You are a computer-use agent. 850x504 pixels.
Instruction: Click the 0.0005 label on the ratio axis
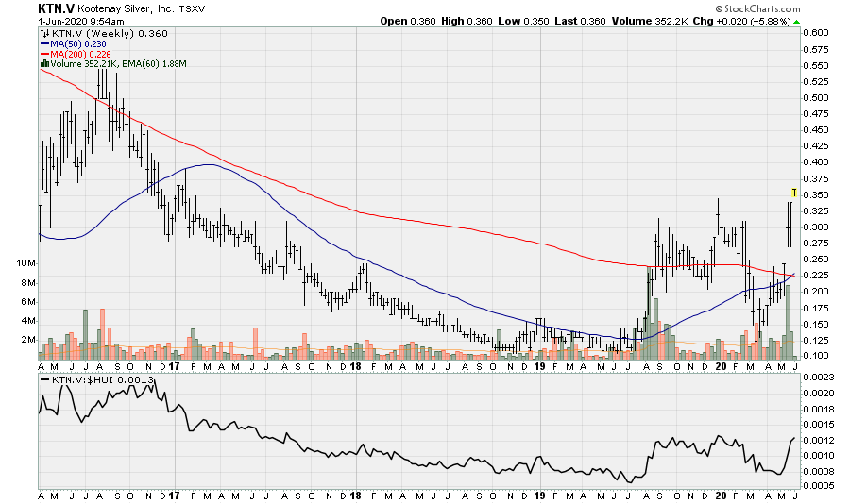point(819,485)
